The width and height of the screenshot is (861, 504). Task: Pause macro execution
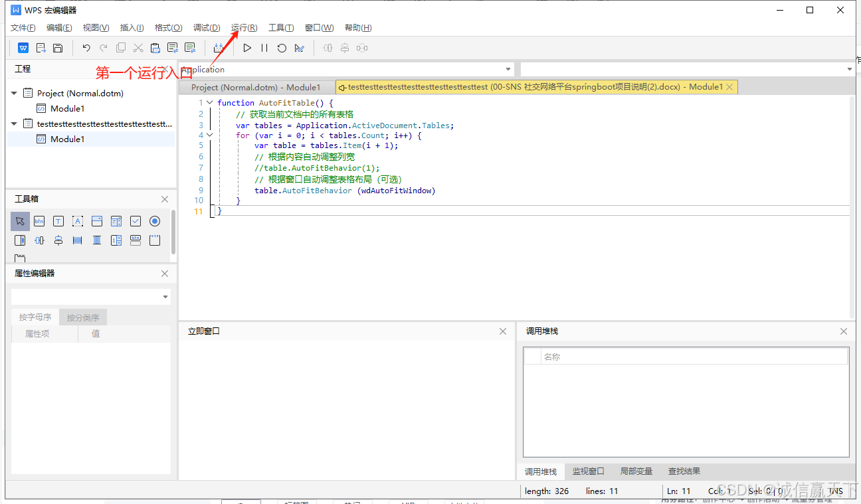pyautogui.click(x=264, y=48)
